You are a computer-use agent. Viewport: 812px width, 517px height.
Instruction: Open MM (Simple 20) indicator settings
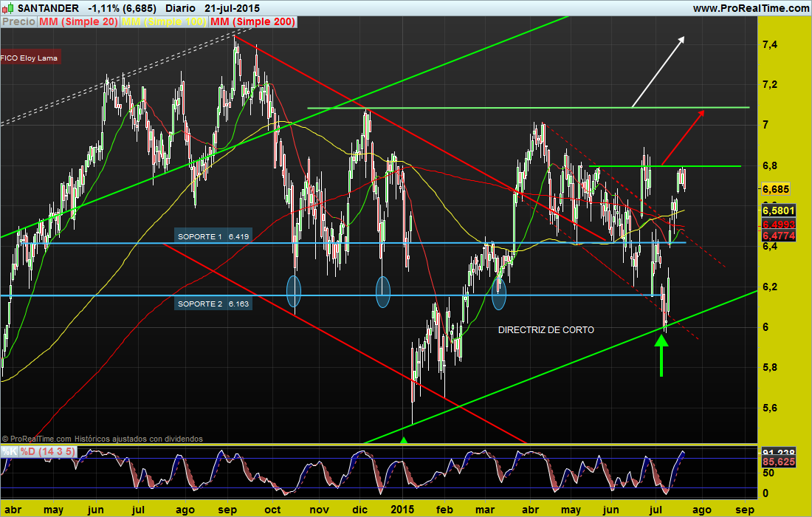pyautogui.click(x=78, y=21)
